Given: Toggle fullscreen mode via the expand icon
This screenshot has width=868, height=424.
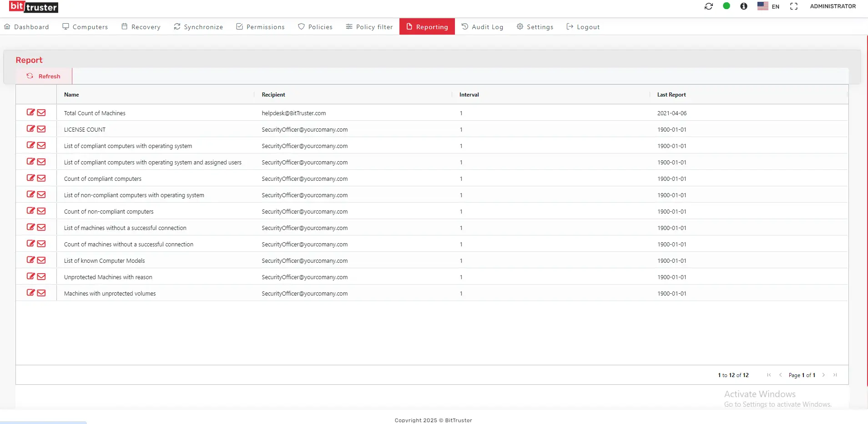Looking at the screenshot, I should 793,6.
